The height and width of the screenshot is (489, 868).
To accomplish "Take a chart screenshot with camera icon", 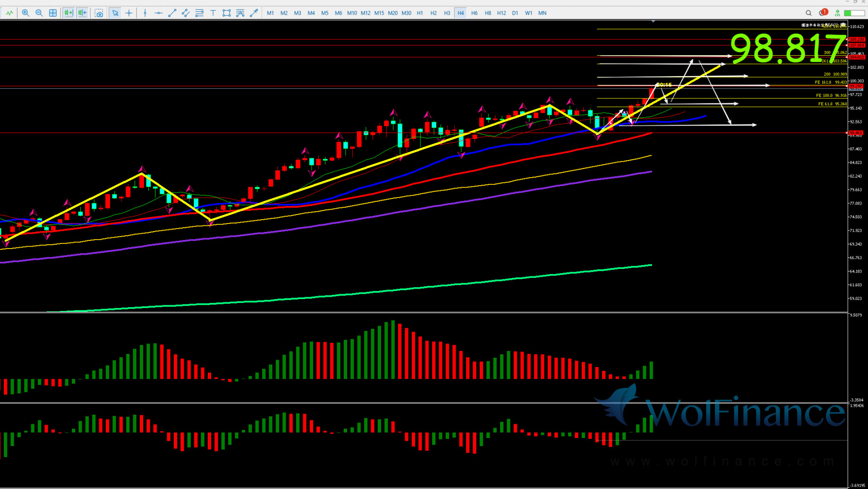I will 99,13.
